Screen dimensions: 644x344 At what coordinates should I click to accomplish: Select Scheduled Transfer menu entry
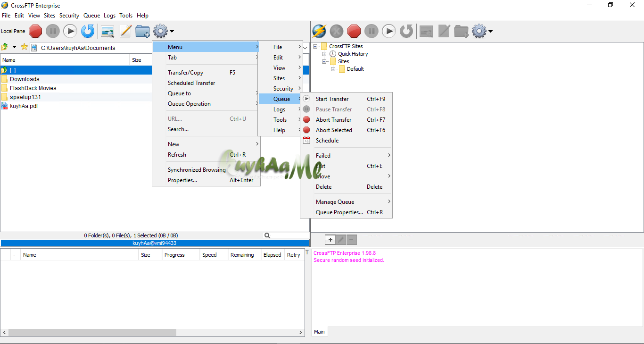pos(206,83)
